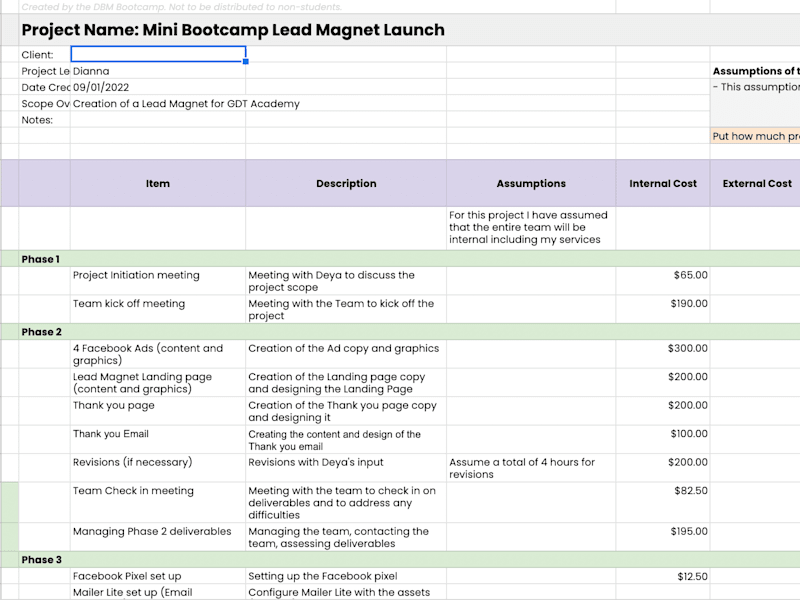Click the $190.00 internal cost cell
This screenshot has height=600, width=800.
point(663,309)
